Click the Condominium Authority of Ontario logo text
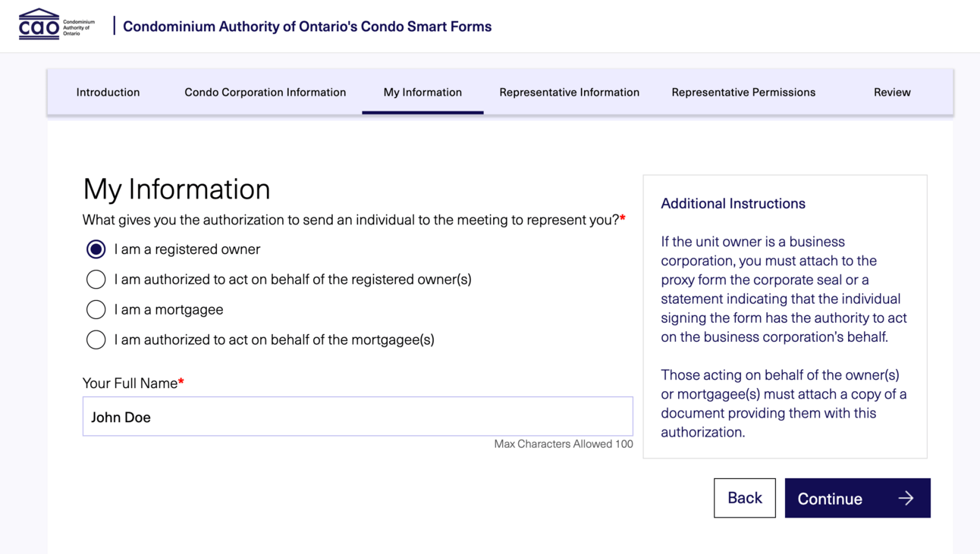Screen dimensions: 980x554 [79, 28]
